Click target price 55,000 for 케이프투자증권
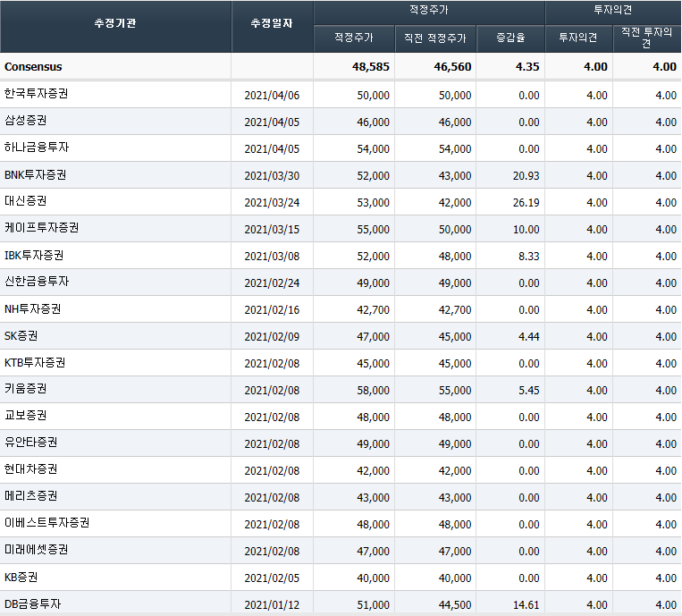Screen dimensions: 682x616 tap(374, 229)
